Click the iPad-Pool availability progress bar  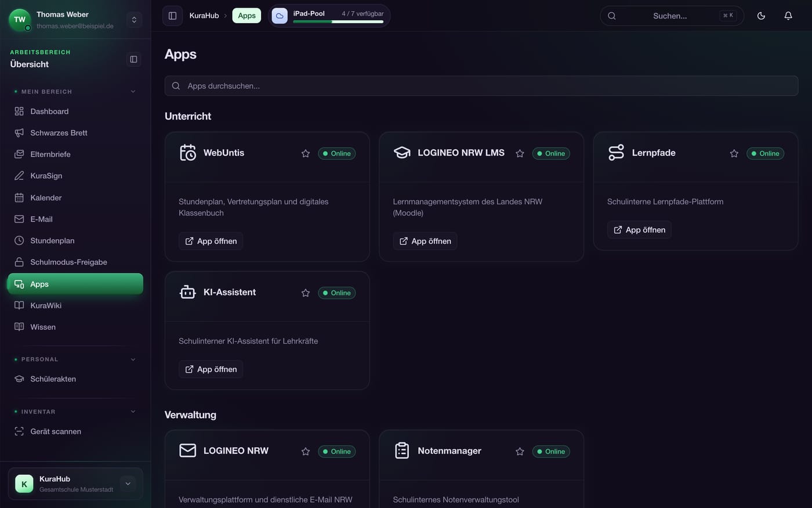tap(338, 22)
